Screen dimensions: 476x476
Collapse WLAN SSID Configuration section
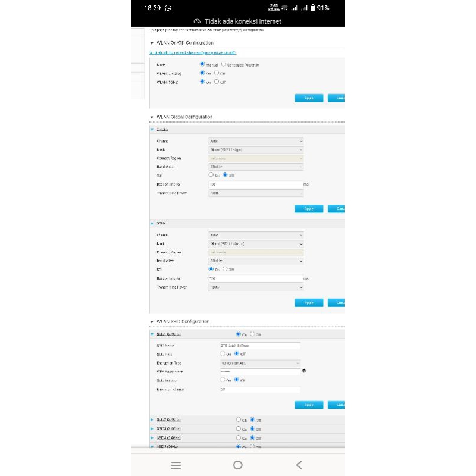[x=152, y=322]
